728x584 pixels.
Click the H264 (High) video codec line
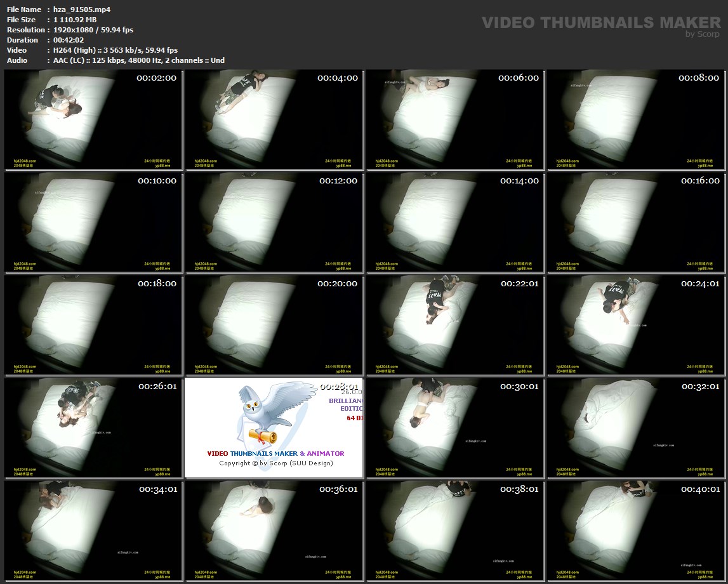[115, 50]
